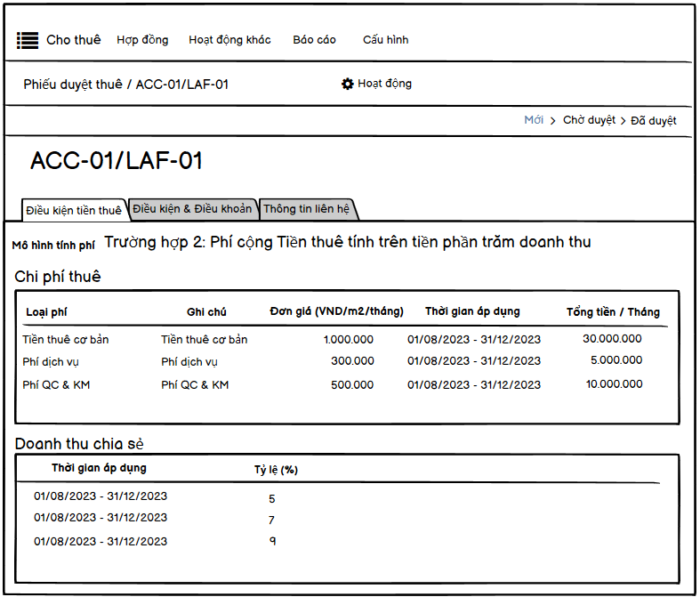
Task: Open the hamburger list menu icon
Action: tap(28, 40)
